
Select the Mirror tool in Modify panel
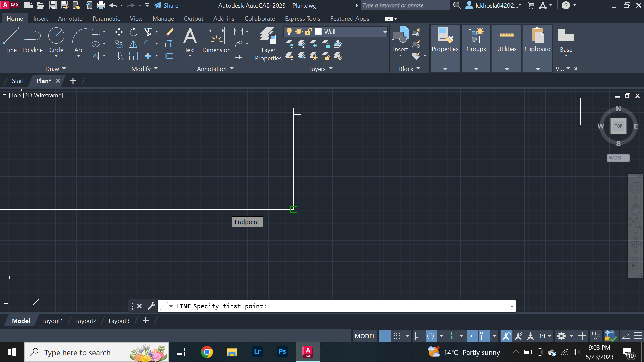(x=133, y=44)
